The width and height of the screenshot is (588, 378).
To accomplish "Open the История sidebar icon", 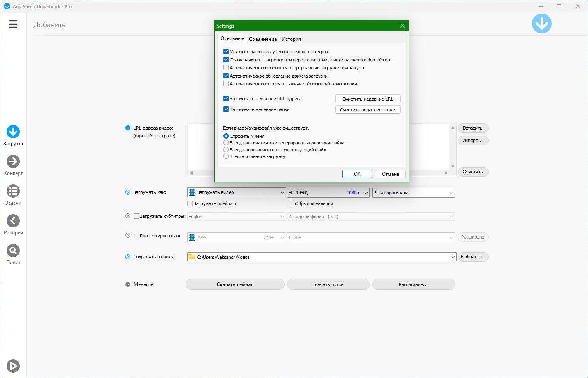I will [13, 221].
